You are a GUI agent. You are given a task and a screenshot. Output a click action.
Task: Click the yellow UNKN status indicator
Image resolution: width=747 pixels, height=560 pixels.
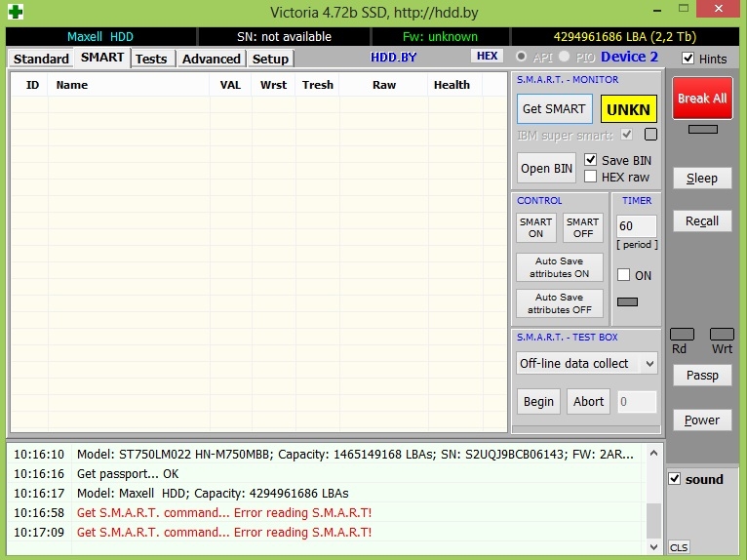click(x=628, y=109)
